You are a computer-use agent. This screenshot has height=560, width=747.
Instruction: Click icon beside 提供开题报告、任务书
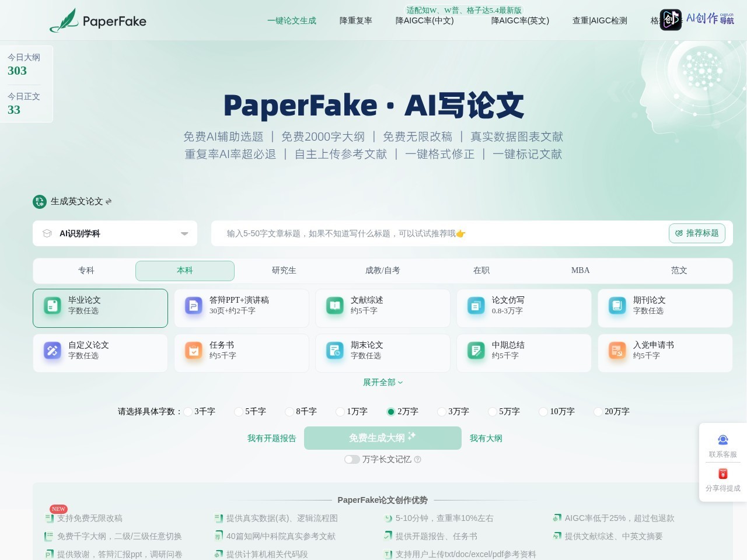[x=388, y=536]
